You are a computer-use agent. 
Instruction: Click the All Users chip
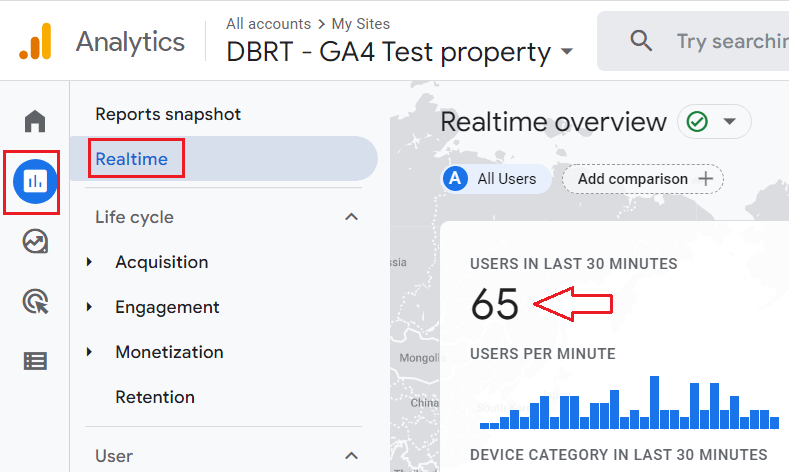pos(496,179)
